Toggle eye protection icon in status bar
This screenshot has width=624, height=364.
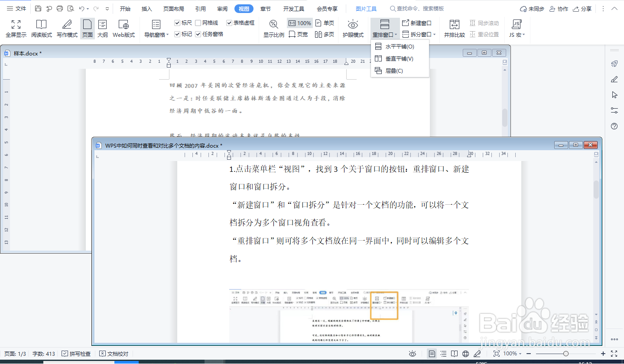(x=413, y=354)
